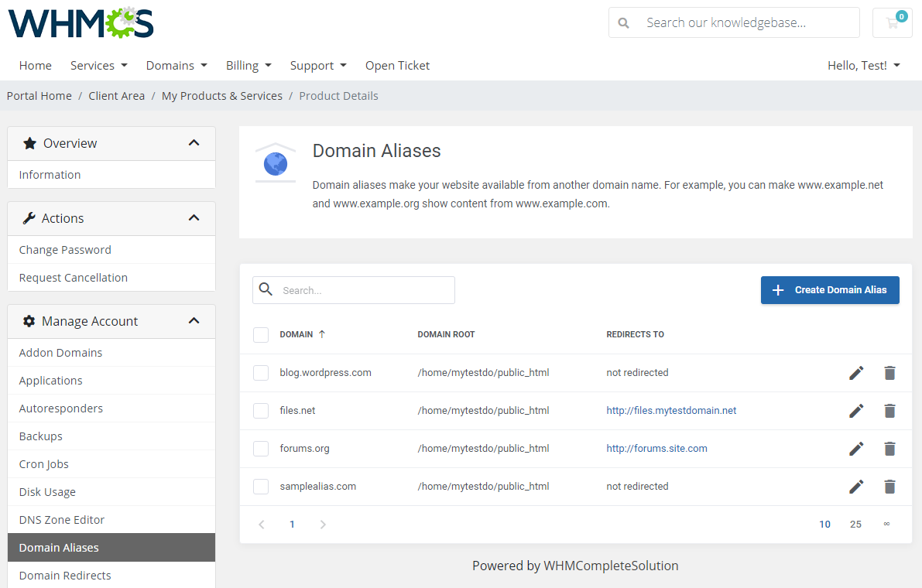Tick the checkbox beside samplealias.com
This screenshot has width=922, height=588.
pyautogui.click(x=261, y=487)
